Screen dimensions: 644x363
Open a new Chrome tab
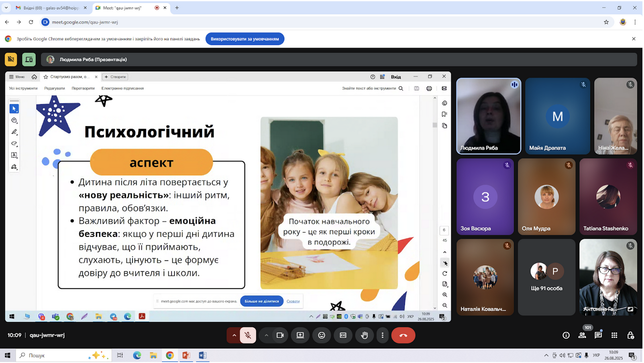tap(177, 8)
